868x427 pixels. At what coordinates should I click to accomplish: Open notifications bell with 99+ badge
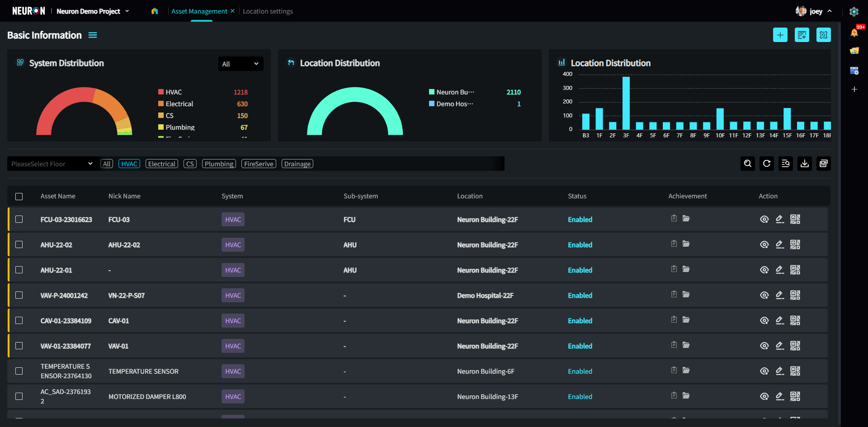pos(854,32)
